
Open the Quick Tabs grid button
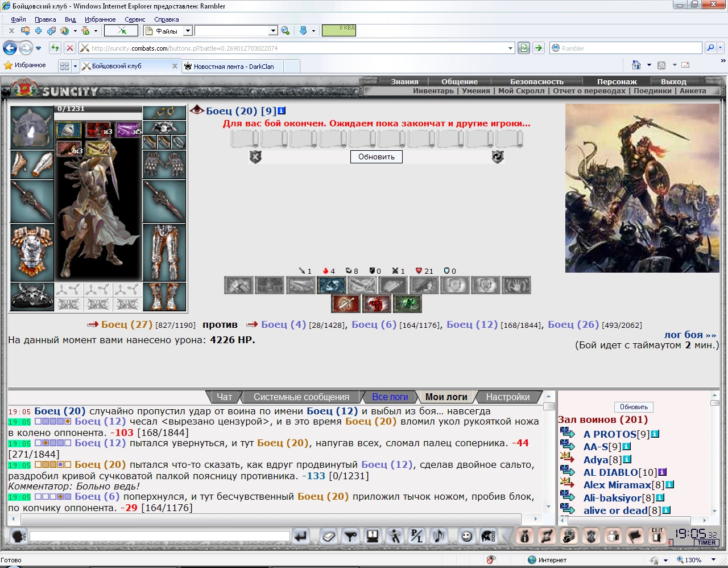[x=64, y=66]
